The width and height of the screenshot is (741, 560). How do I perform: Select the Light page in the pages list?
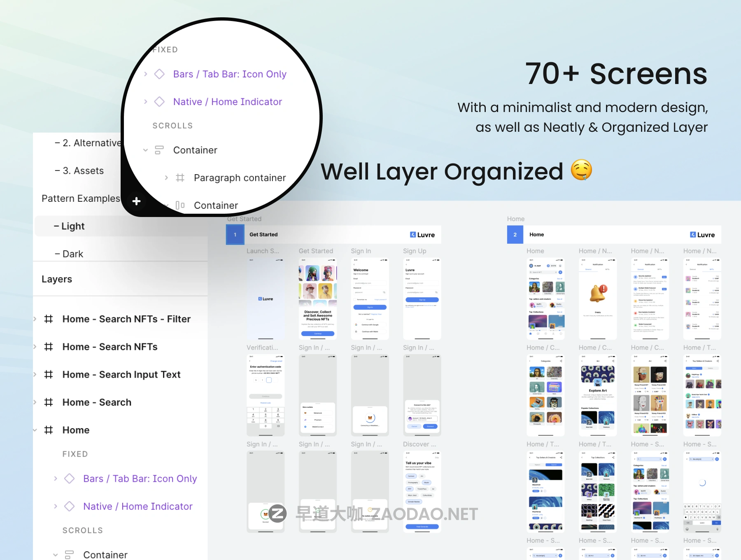click(x=73, y=226)
